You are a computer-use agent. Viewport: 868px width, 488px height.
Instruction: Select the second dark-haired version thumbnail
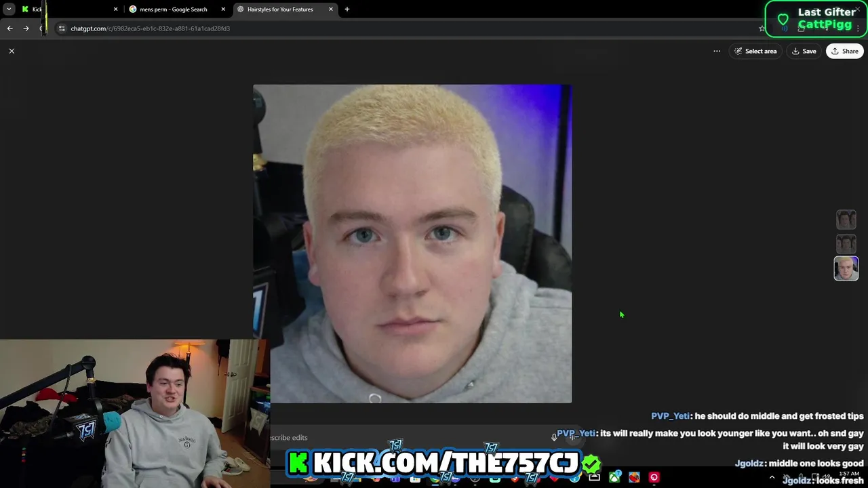tap(846, 243)
